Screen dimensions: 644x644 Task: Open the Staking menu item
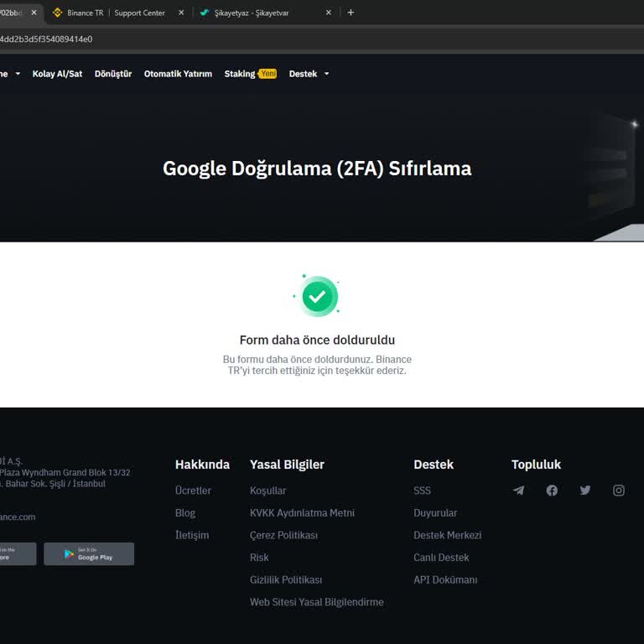pyautogui.click(x=240, y=74)
